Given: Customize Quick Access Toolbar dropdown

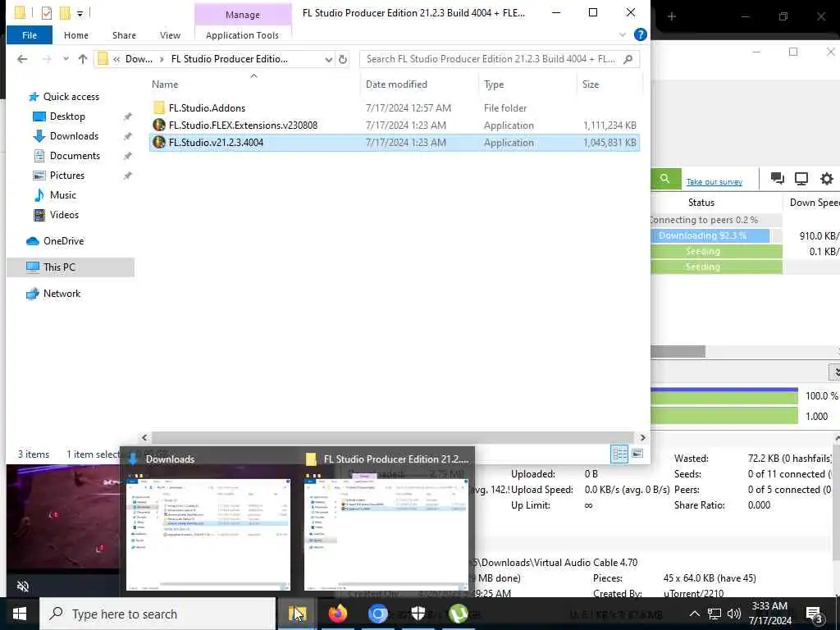Looking at the screenshot, I should pyautogui.click(x=80, y=13).
